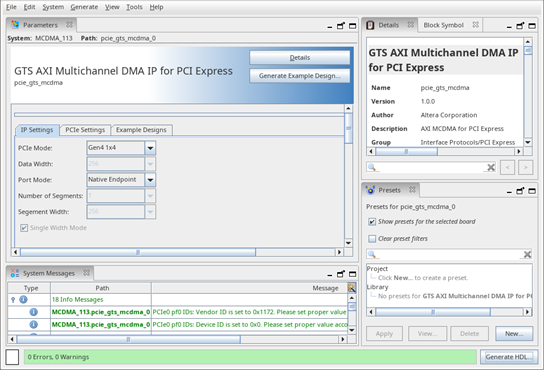Screen dimensions: 544x370
Task: Open the Segment Width dropdown
Action: [150, 212]
